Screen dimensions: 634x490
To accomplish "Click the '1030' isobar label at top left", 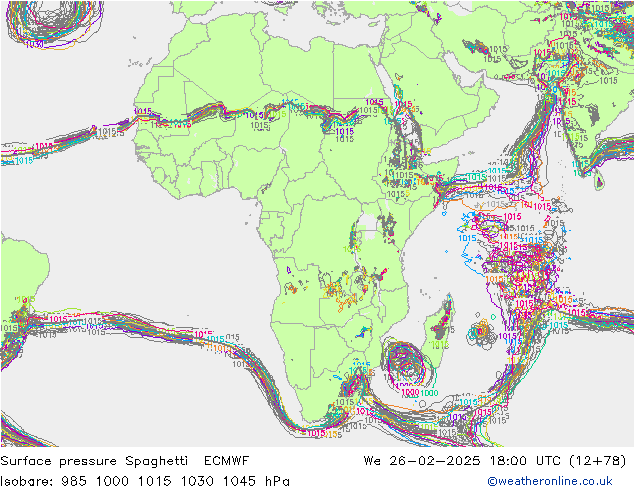I will pyautogui.click(x=34, y=44).
